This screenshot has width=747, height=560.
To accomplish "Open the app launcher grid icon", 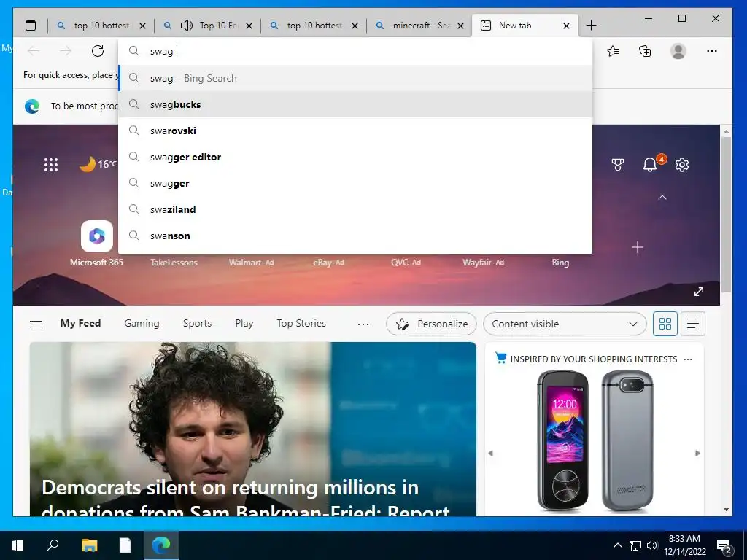I will click(x=51, y=165).
